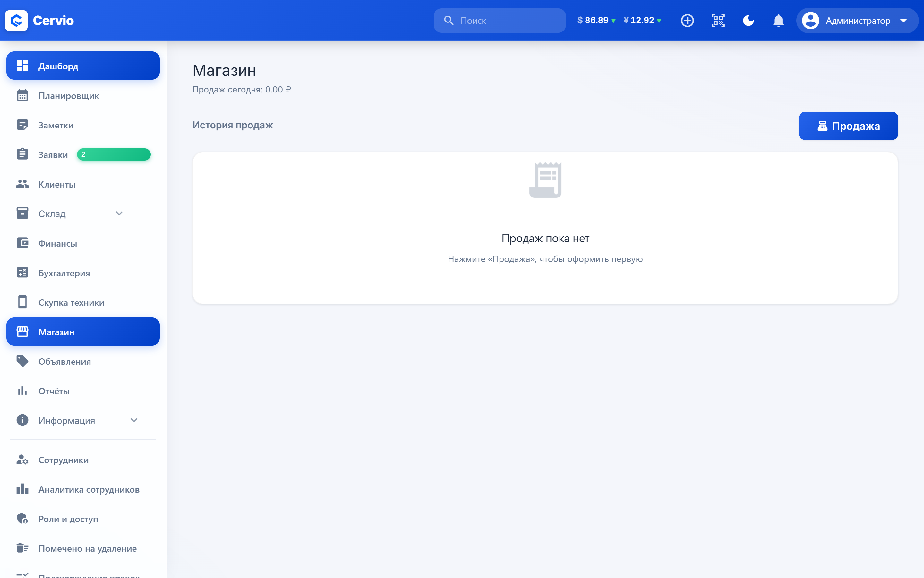Click the Склад archive box icon
924x578 pixels.
[x=22, y=213]
